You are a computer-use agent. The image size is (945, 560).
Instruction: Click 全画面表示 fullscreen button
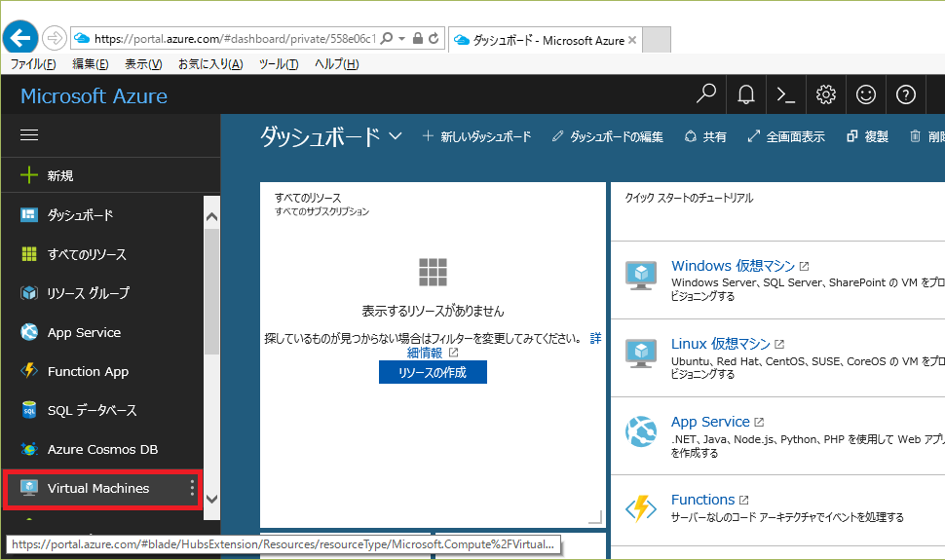pyautogui.click(x=786, y=137)
